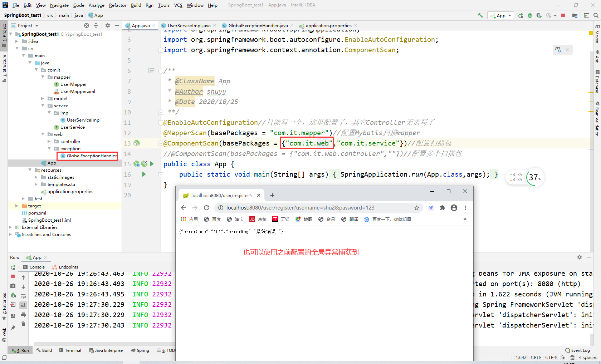Open the profiler run options arrow
Screen dimensions: 601x364
[x=555, y=16]
